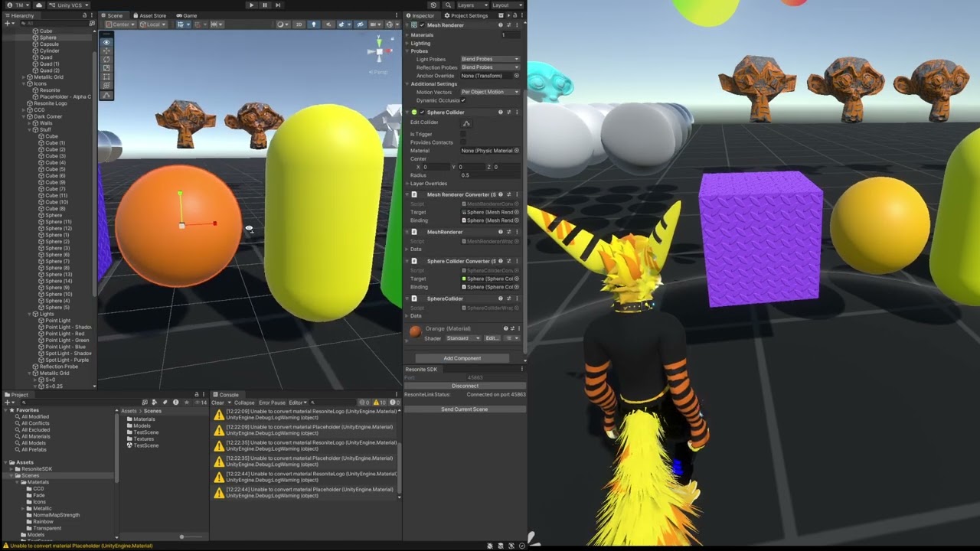Select the Rect tool in Scene
980x551 pixels.
click(106, 77)
